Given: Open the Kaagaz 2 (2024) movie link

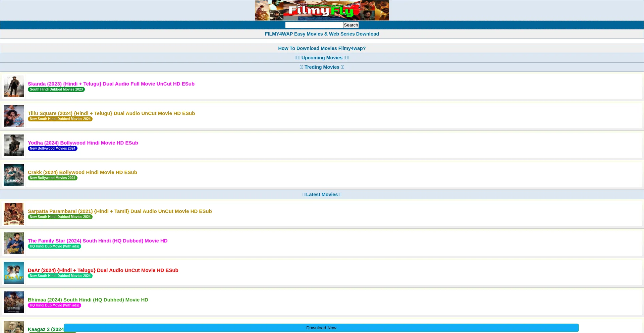Looking at the screenshot, I should (46, 329).
